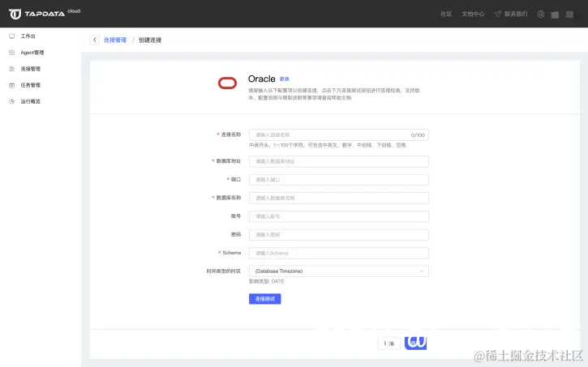This screenshot has height=367, width=588.
Task: Click the 影响类型: DATE hint text
Action: (267, 281)
